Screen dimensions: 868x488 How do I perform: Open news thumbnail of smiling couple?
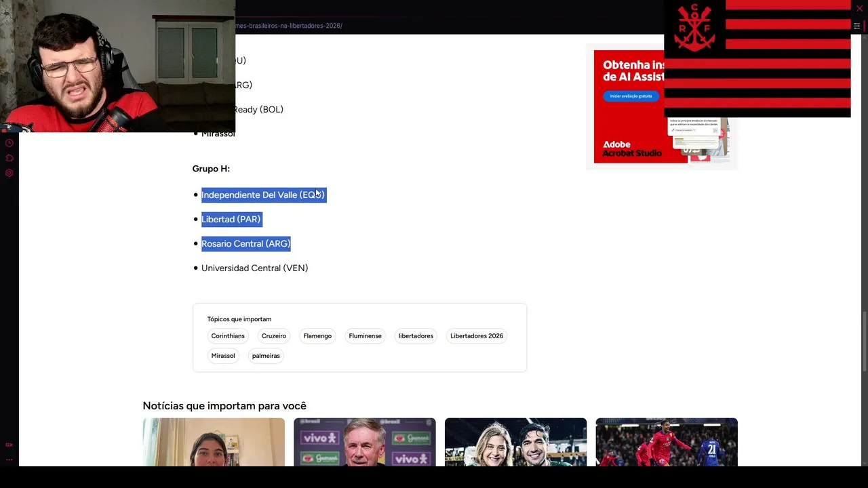pyautogui.click(x=515, y=442)
